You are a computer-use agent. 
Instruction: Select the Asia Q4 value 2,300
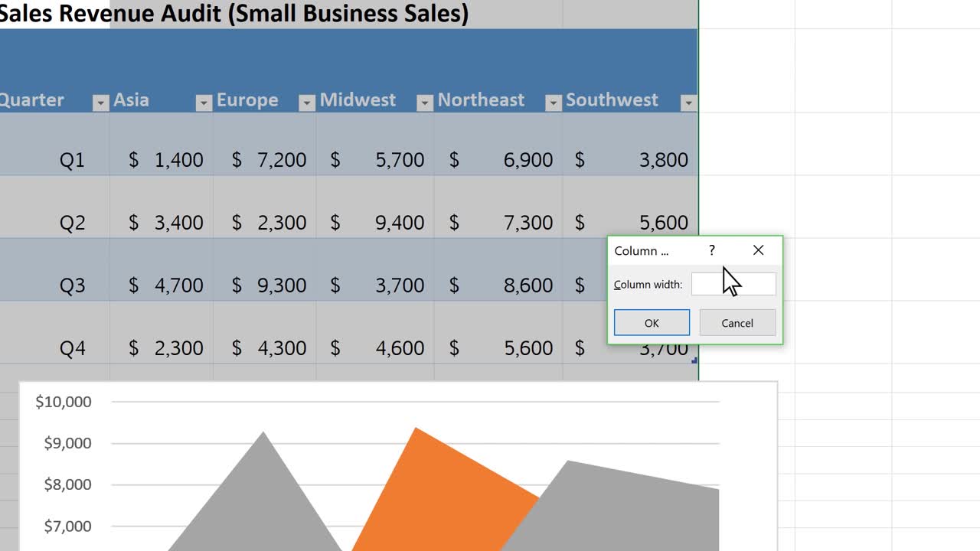162,333
